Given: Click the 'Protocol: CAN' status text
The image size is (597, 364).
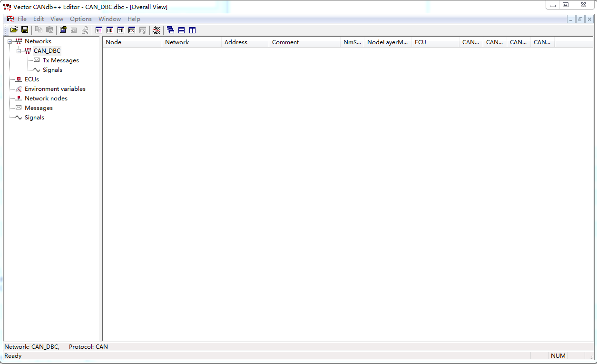Looking at the screenshot, I should tap(88, 347).
